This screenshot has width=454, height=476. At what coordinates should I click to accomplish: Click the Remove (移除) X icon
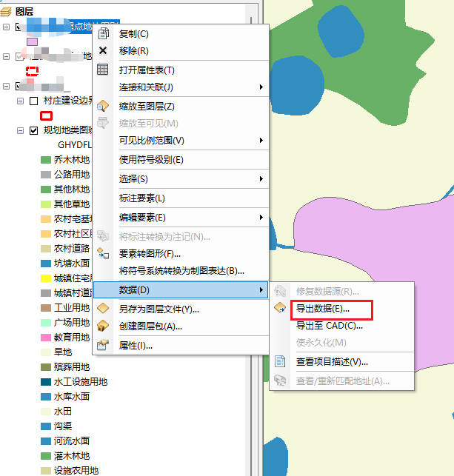[x=103, y=50]
